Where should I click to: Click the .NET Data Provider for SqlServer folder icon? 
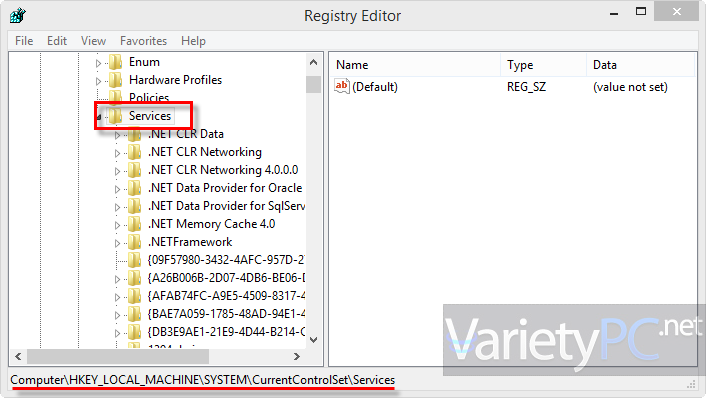(134, 206)
